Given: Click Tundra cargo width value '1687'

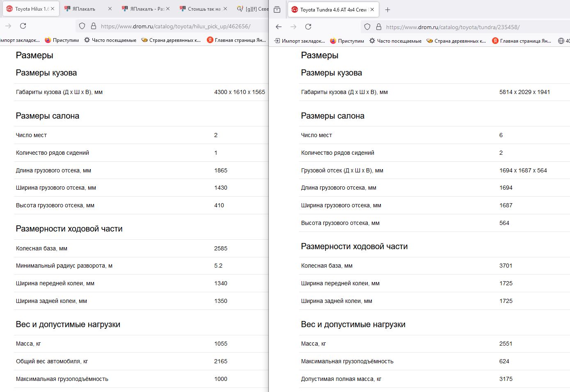Looking at the screenshot, I should [506, 205].
